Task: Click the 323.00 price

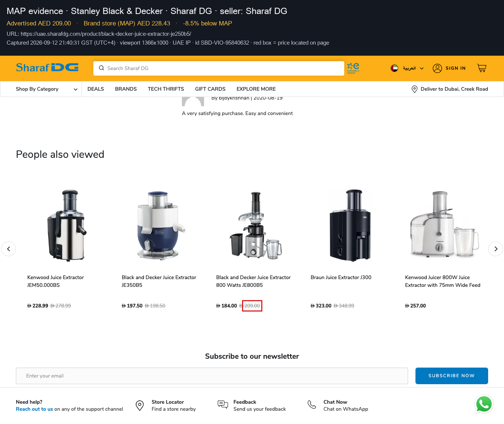Action: tap(321, 306)
